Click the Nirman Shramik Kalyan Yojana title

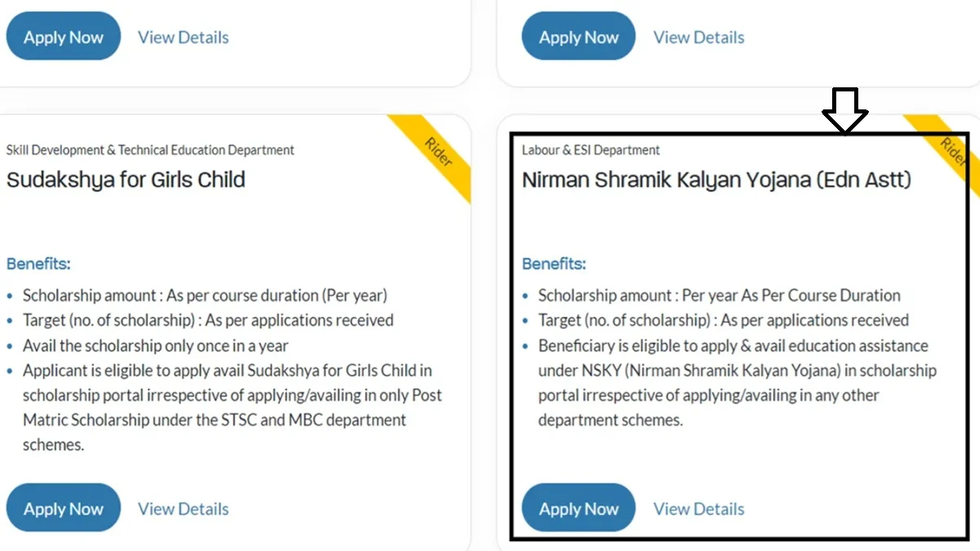point(717,180)
